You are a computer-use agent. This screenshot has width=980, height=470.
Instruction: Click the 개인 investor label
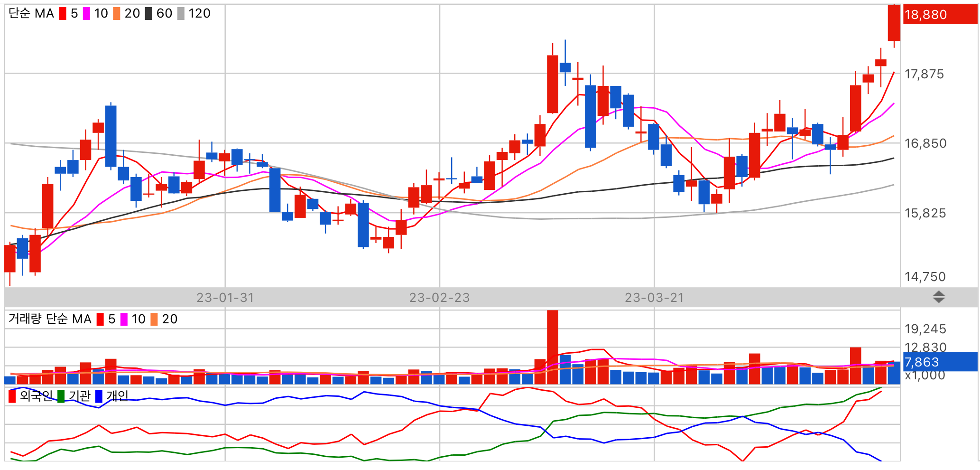117,396
